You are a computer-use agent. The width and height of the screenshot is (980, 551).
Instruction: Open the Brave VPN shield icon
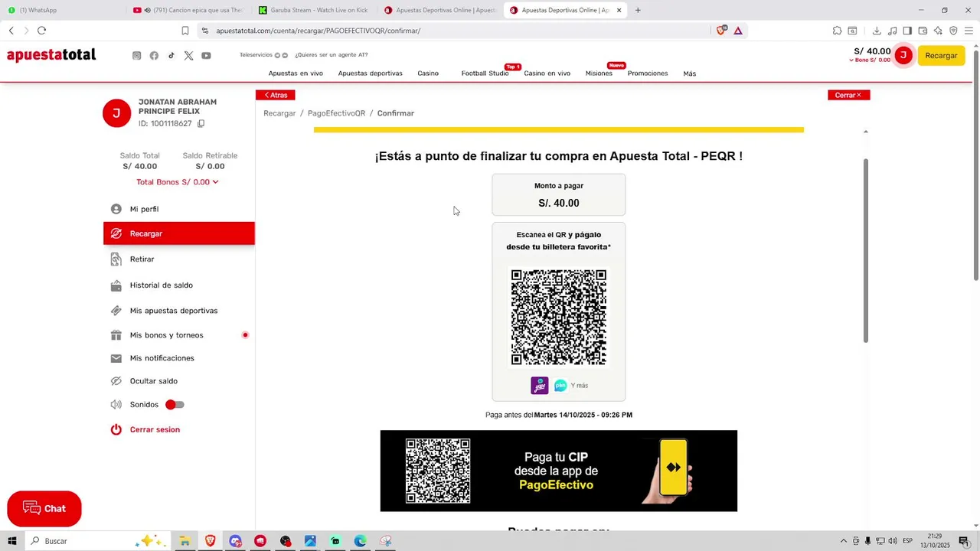pos(953,31)
